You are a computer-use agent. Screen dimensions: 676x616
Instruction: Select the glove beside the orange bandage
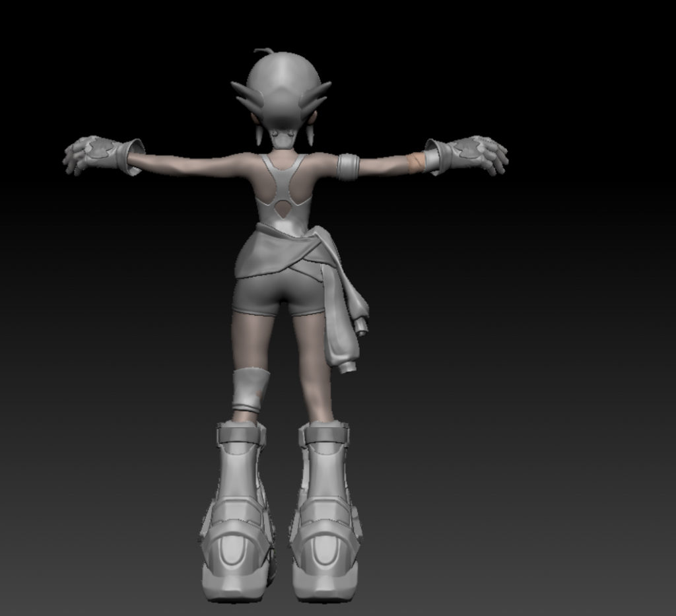(x=467, y=154)
